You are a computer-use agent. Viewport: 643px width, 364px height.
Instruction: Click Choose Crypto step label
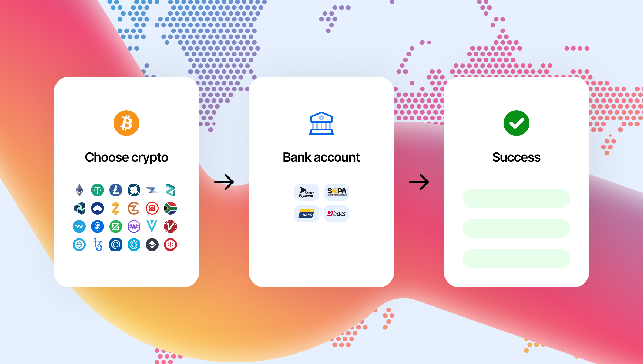127,156
